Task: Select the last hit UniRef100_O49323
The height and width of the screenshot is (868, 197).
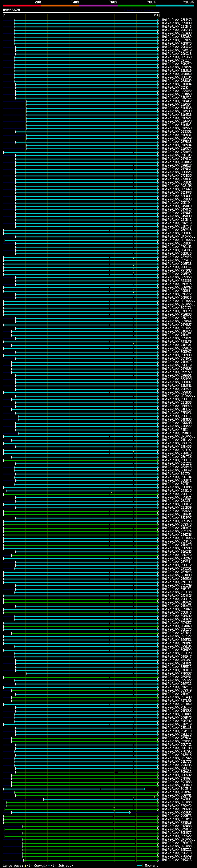Action: (177, 860)
